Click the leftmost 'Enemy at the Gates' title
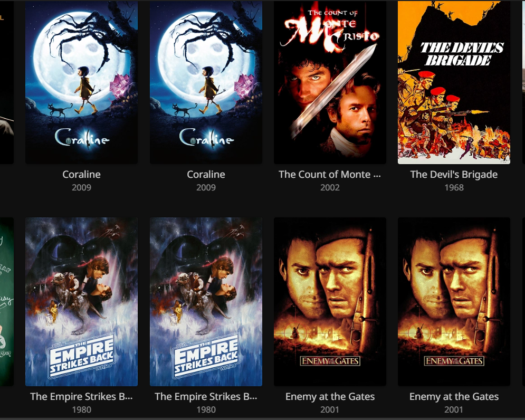Screen dimensions: 525x420 point(330,397)
